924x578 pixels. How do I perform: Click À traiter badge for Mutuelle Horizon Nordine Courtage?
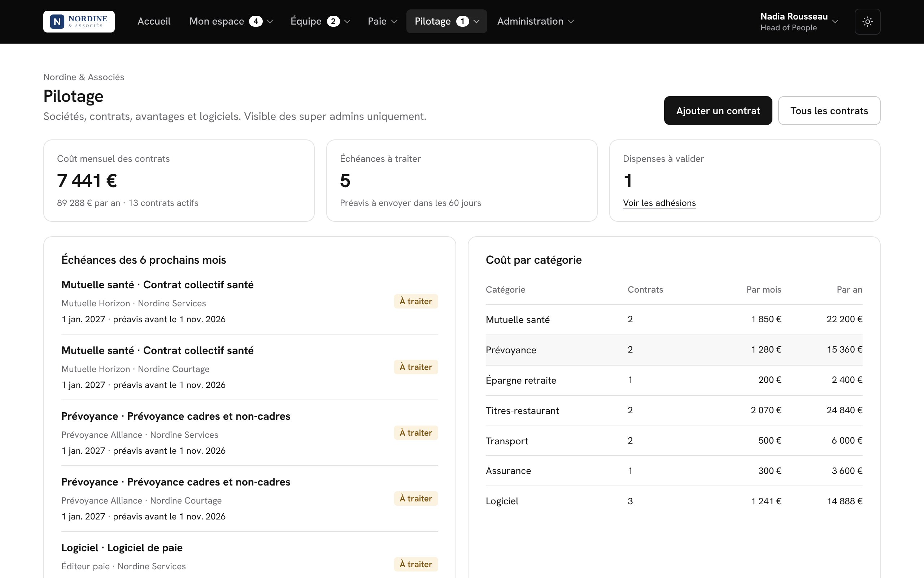point(416,367)
